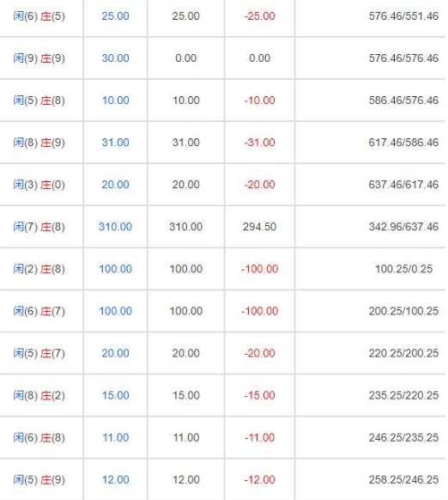Viewport: 448px width, 500px height.
Task: Open the blue 11.00 bet amount link
Action: coord(115,437)
